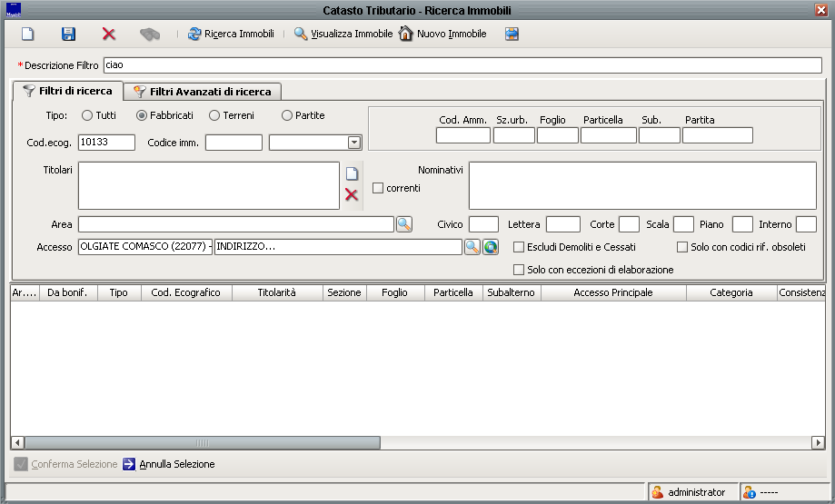Check Solo con eccezioni di elaborazione

coord(519,270)
